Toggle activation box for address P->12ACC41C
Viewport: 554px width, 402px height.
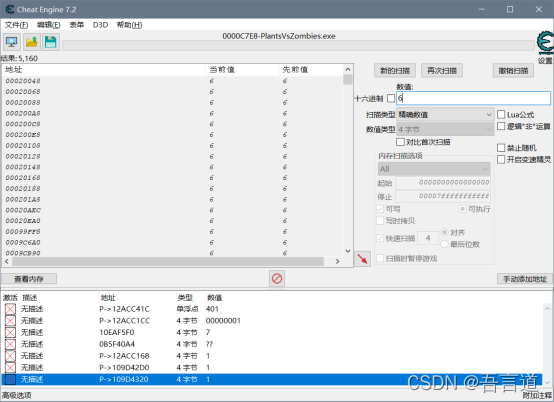coord(10,309)
